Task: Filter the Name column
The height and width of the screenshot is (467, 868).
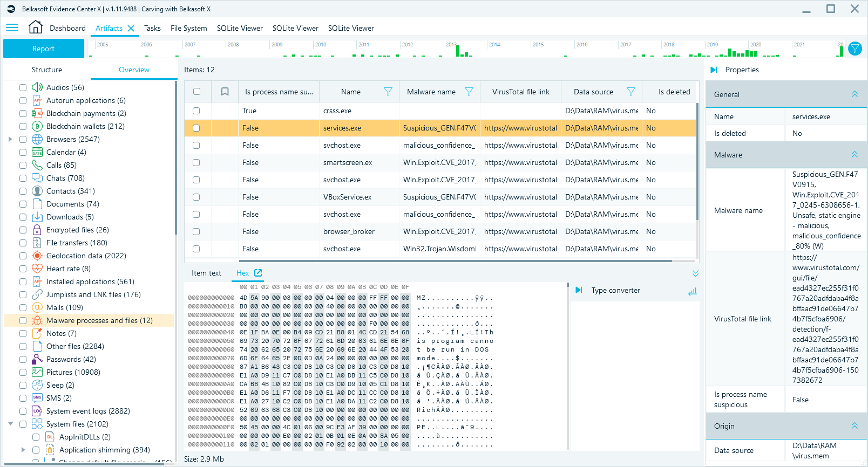Action: [x=388, y=92]
